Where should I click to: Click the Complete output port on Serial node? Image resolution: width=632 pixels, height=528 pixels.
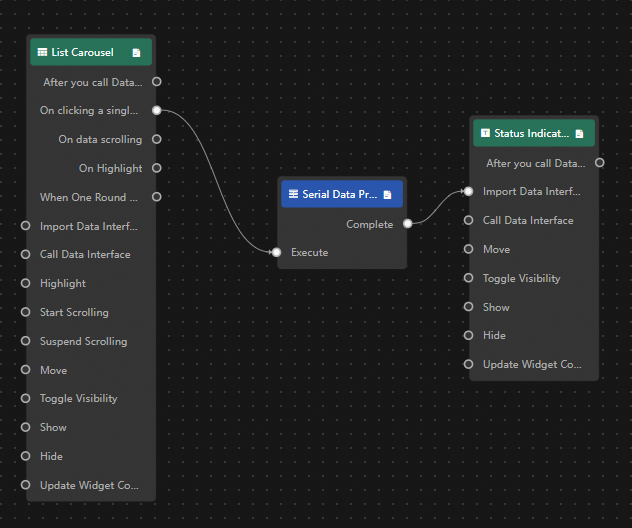[x=407, y=224]
